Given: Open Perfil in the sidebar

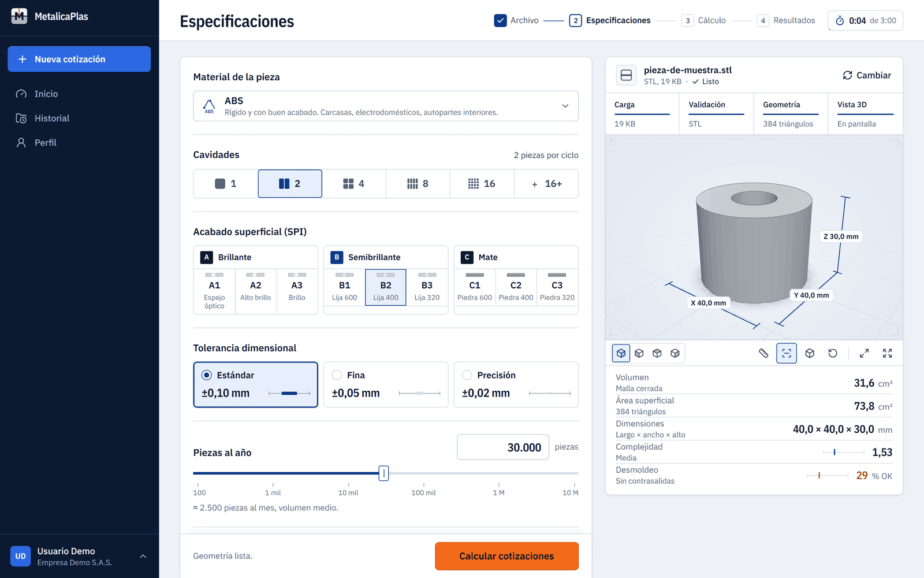Looking at the screenshot, I should (x=79, y=142).
